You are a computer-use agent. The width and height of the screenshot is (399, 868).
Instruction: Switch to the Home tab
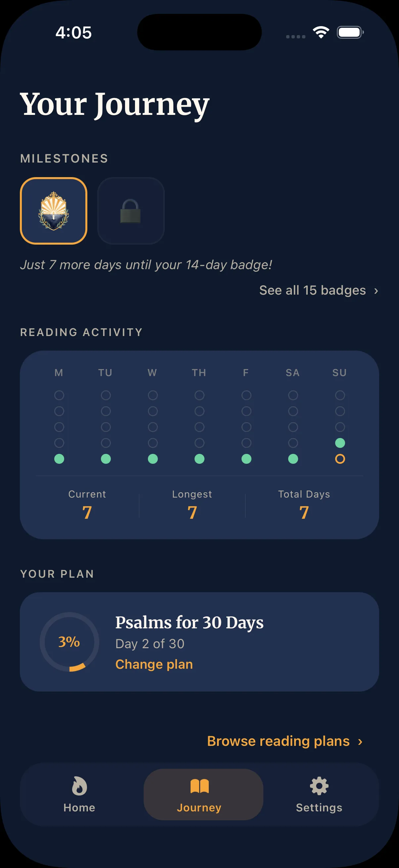(x=79, y=794)
